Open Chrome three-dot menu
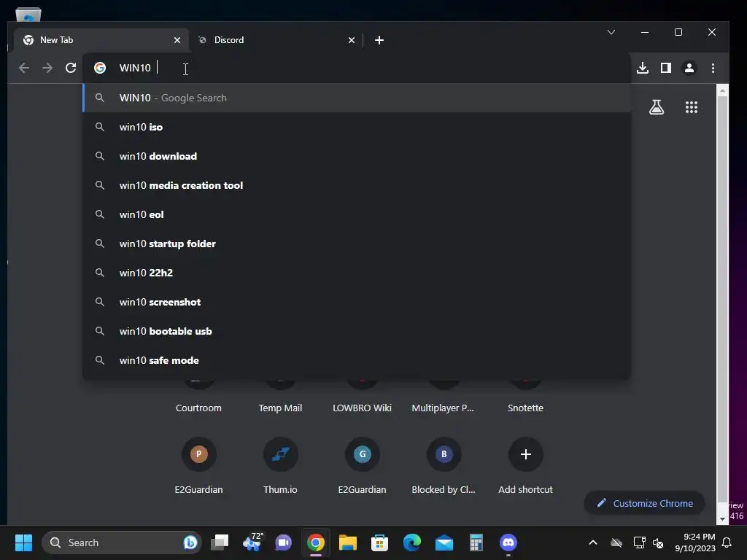This screenshot has height=560, width=747. [x=713, y=68]
